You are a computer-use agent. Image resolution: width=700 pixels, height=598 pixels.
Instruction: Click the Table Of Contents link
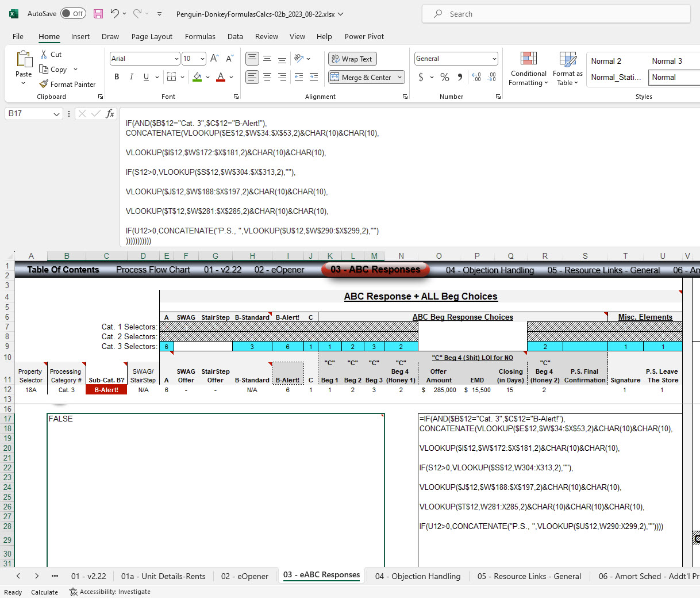pos(63,270)
